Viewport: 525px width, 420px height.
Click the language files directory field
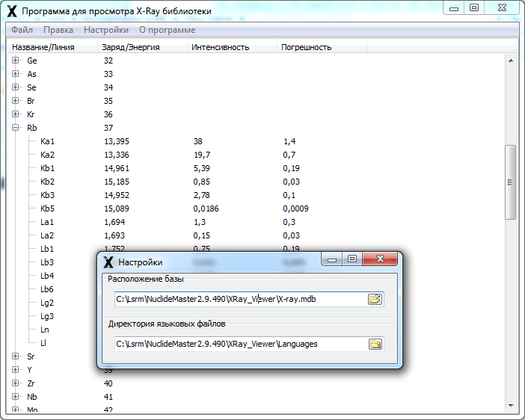coord(239,344)
